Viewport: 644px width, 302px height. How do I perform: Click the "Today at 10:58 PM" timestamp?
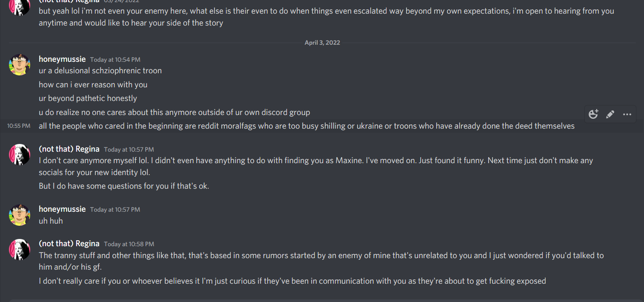(x=129, y=244)
